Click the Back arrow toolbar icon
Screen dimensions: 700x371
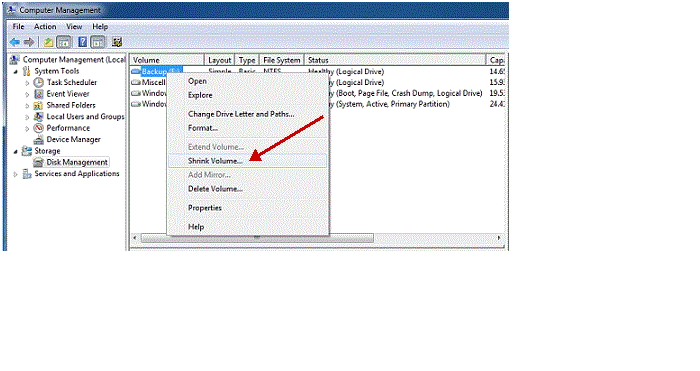tap(15, 42)
